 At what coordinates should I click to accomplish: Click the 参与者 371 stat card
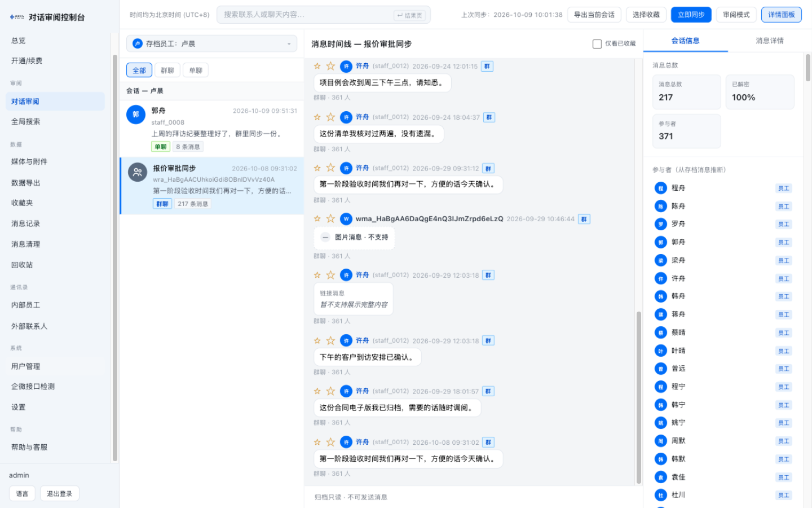pos(687,131)
